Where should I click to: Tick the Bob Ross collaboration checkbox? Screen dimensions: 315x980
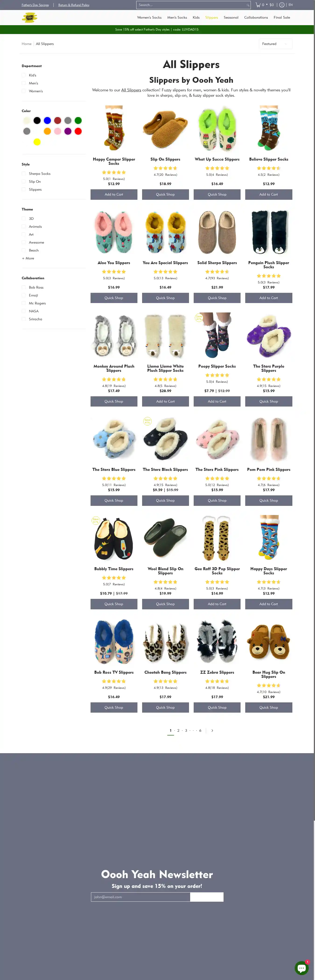tap(24, 287)
